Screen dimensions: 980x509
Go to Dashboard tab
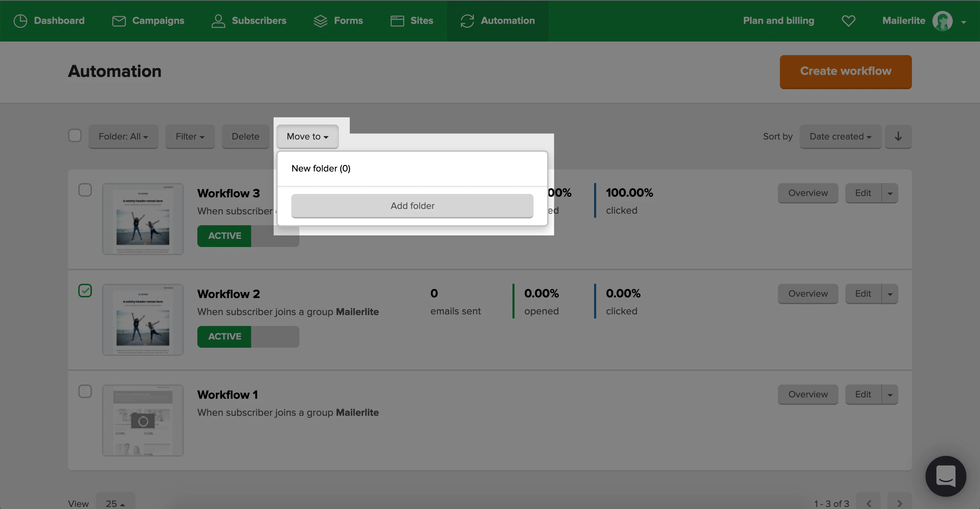pos(49,21)
